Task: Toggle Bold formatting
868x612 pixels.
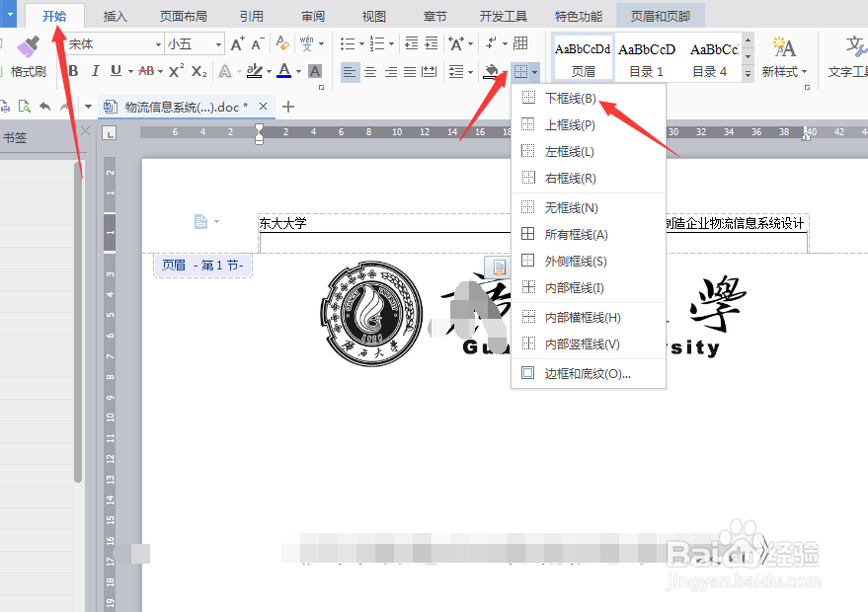Action: tap(73, 71)
